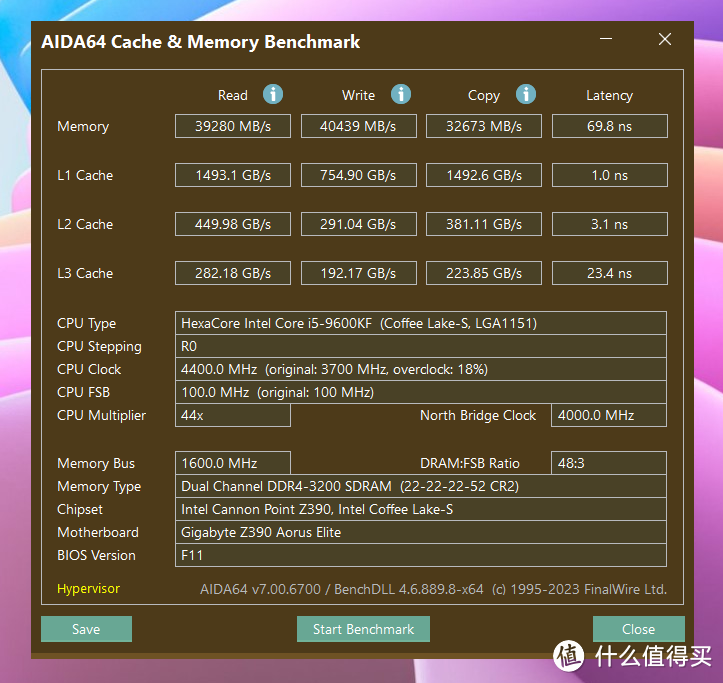723x683 pixels.
Task: Click the Latency column header
Action: pos(610,95)
